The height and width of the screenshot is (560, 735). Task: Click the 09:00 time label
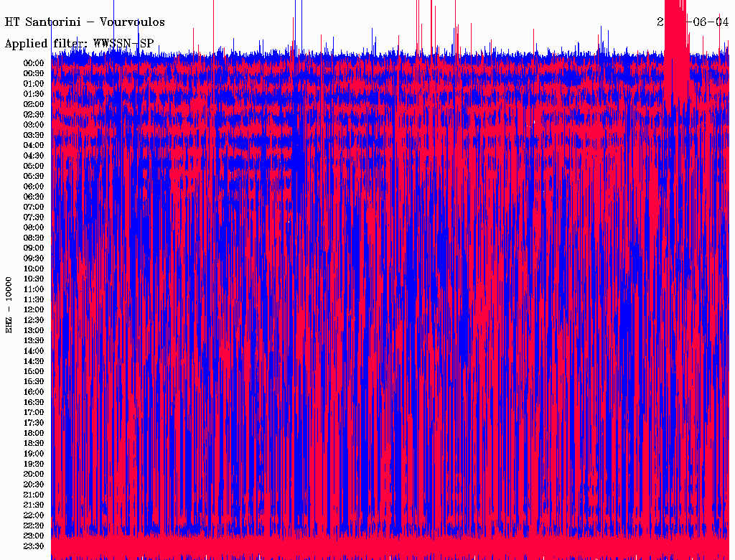pyautogui.click(x=34, y=248)
